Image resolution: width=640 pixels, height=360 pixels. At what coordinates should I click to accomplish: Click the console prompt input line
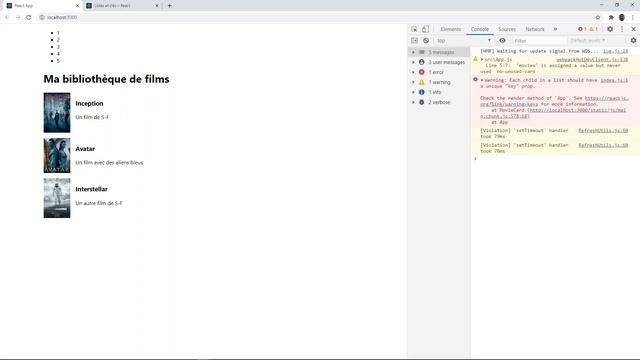555,158
